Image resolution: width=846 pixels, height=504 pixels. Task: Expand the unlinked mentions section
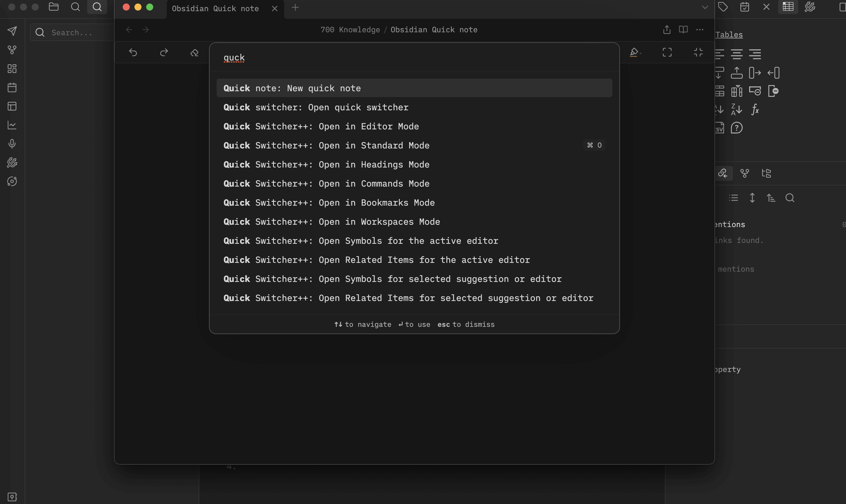click(x=736, y=269)
